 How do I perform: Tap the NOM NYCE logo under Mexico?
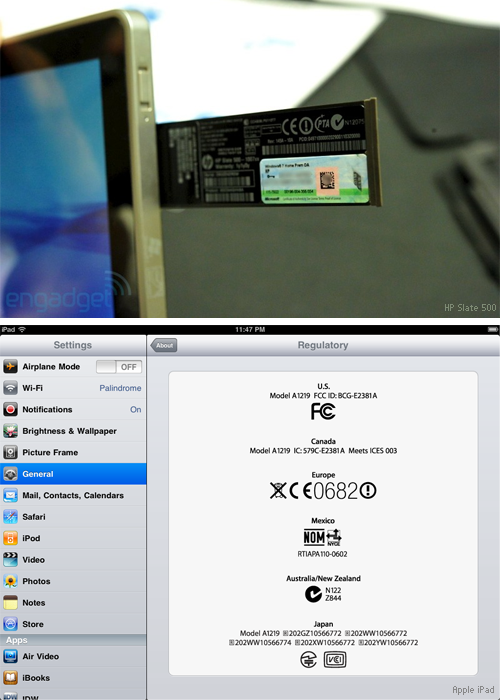pyautogui.click(x=322, y=538)
